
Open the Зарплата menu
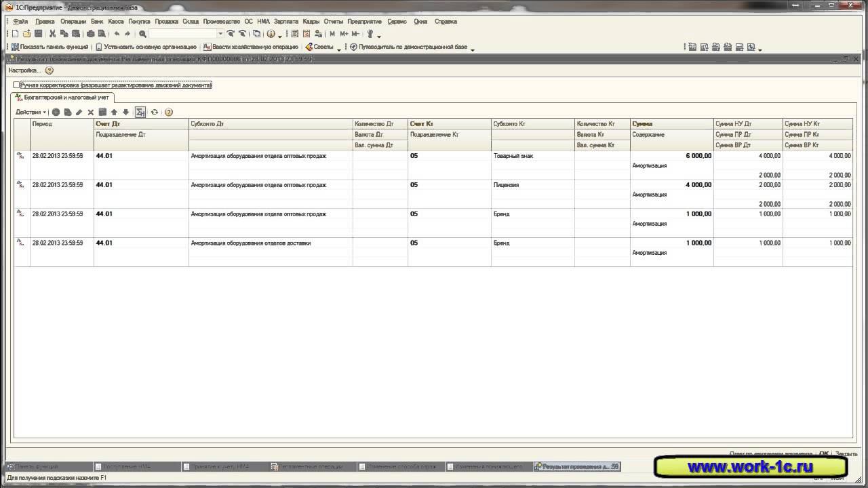click(285, 22)
